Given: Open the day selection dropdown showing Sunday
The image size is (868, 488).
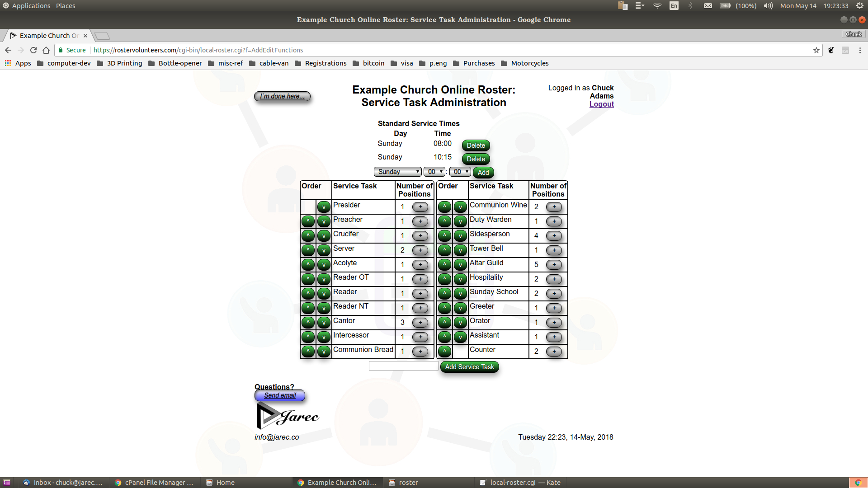Looking at the screenshot, I should 397,172.
